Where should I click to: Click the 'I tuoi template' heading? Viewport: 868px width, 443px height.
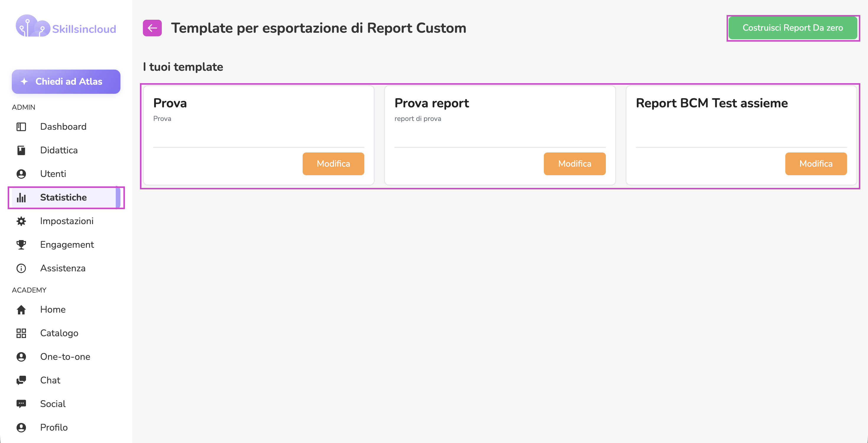click(x=183, y=67)
